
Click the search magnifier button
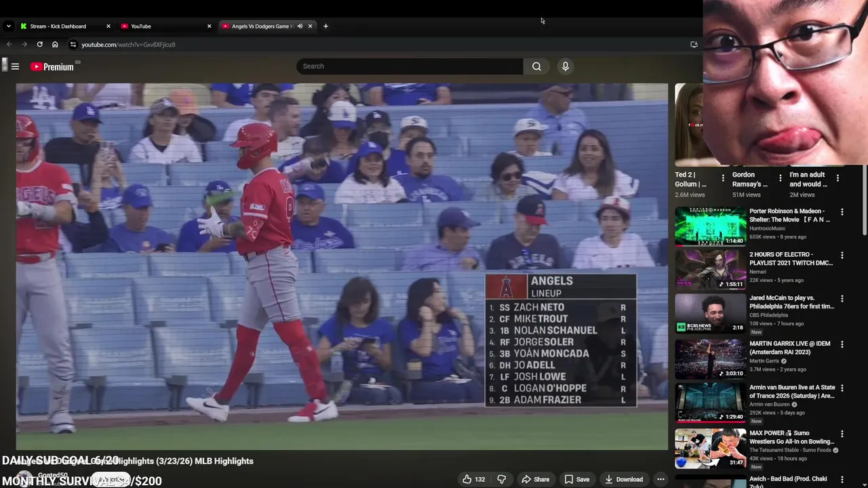[x=536, y=66]
